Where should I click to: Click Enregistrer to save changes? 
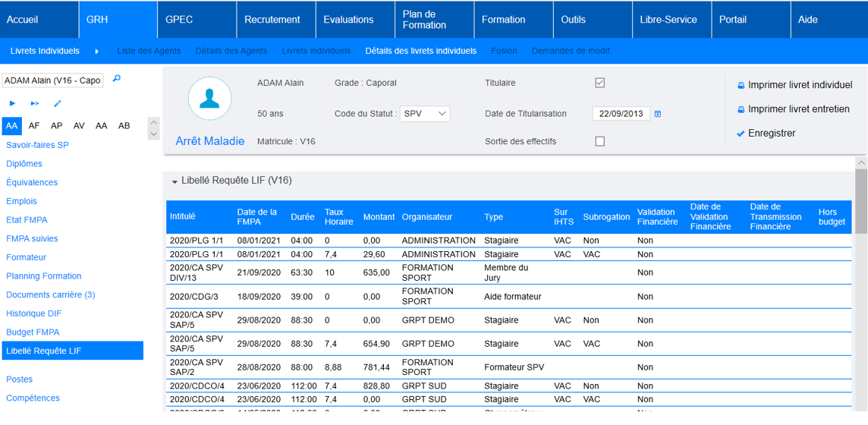772,134
